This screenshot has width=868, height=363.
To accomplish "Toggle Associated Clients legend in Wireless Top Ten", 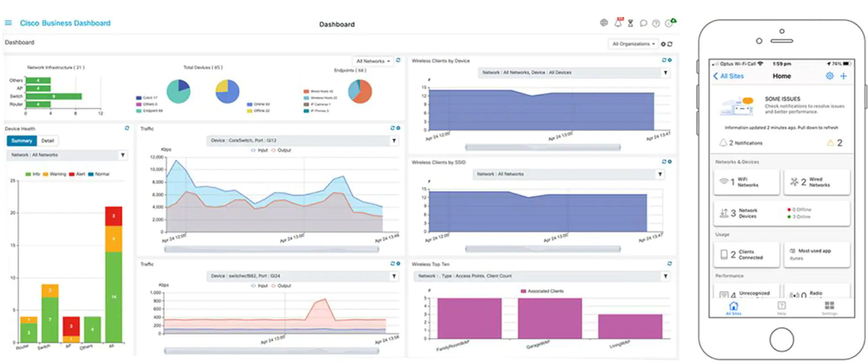I will [x=542, y=291].
